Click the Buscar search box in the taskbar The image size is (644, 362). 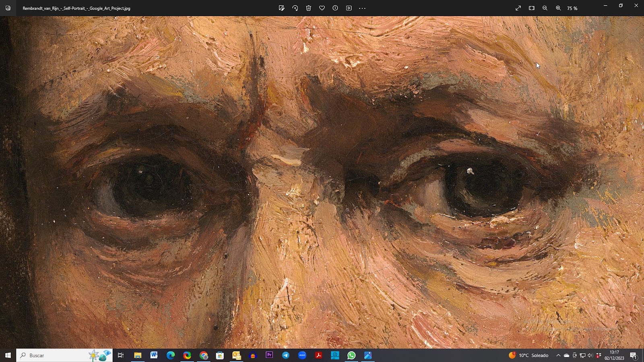click(x=64, y=355)
